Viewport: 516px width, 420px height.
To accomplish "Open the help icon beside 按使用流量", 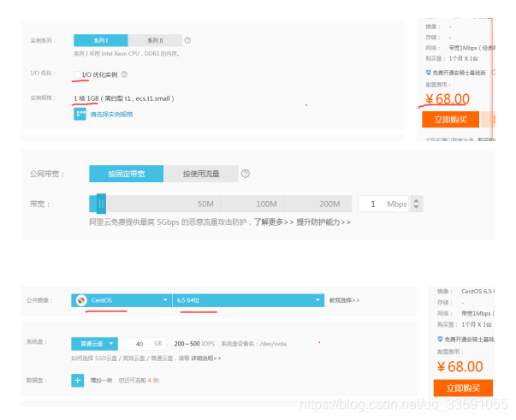I will coord(246,174).
